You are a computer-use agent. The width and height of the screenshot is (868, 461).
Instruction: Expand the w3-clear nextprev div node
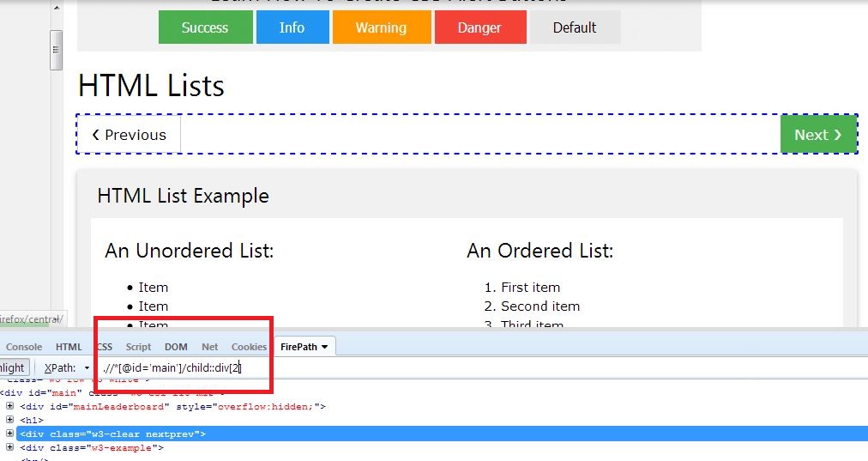pyautogui.click(x=10, y=434)
